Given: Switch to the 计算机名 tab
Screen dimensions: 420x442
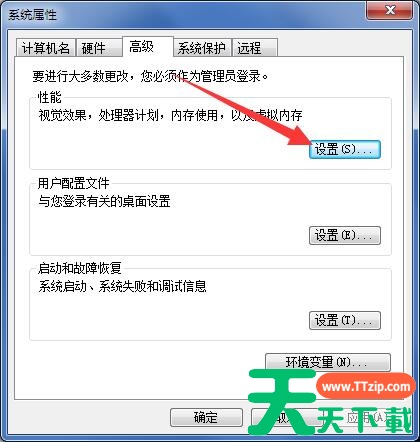Looking at the screenshot, I should [46, 48].
